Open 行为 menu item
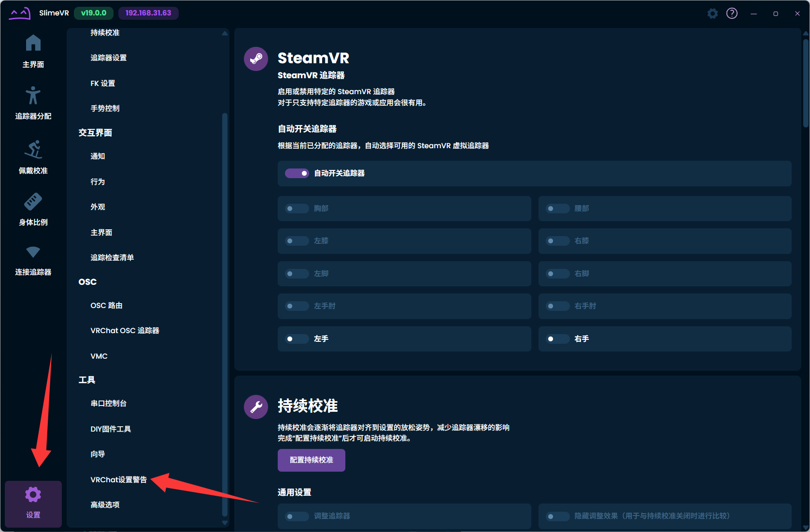Screen dimensions: 810x532 tap(98, 182)
